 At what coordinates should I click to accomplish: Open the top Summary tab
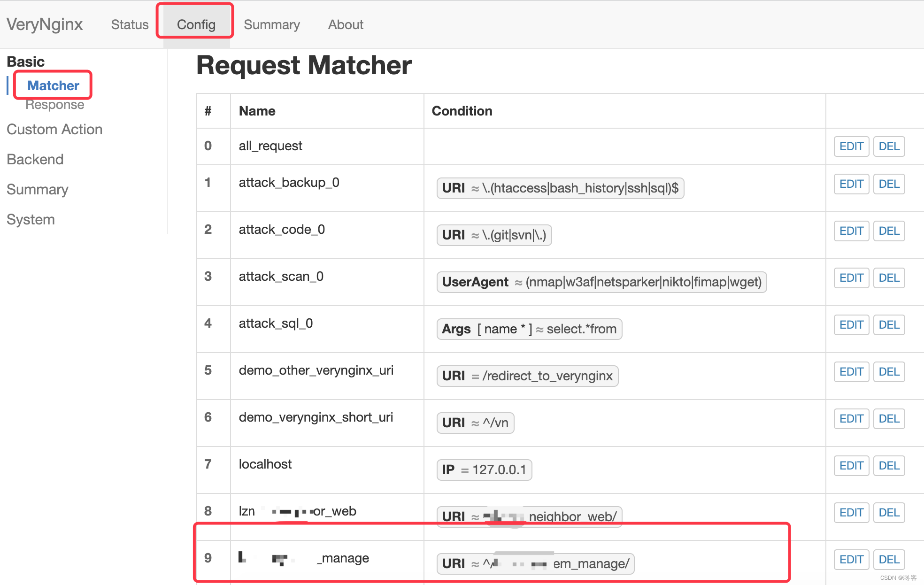271,24
